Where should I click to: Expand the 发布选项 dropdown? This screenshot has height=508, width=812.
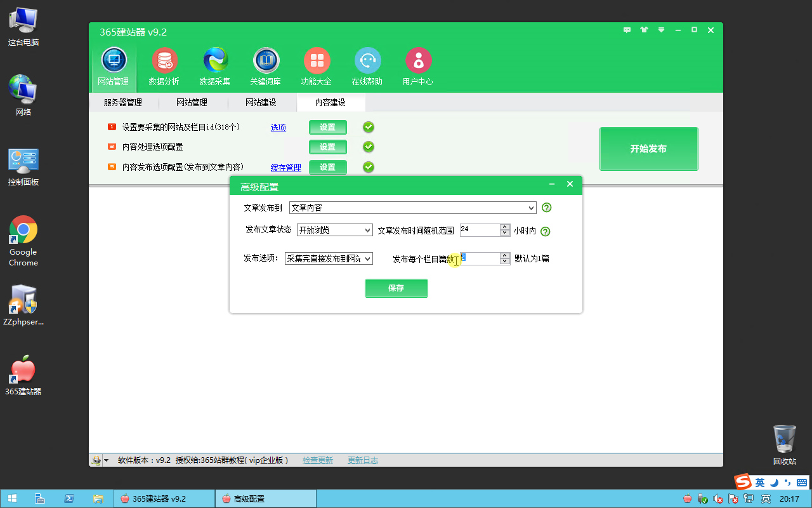point(368,258)
